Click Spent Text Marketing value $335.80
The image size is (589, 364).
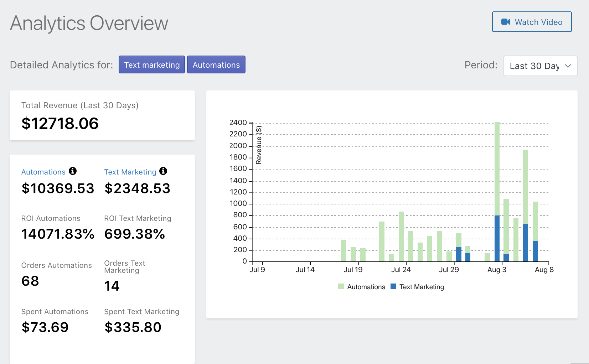click(x=133, y=327)
